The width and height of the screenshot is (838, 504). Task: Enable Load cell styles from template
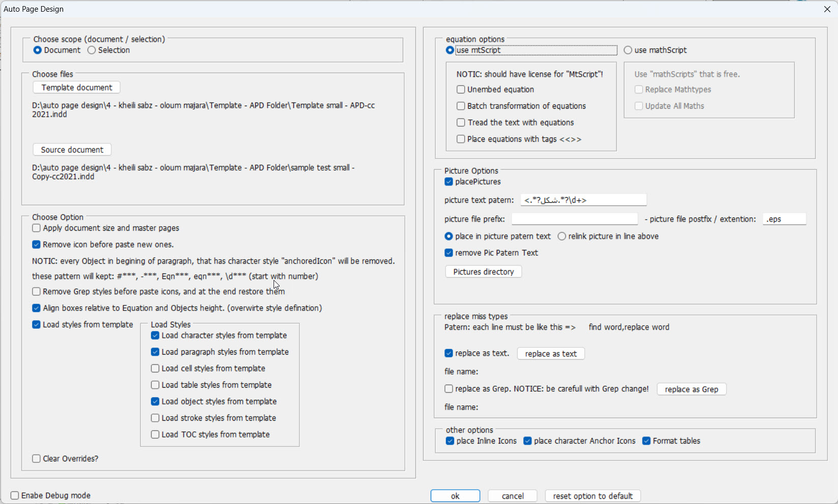coord(155,368)
